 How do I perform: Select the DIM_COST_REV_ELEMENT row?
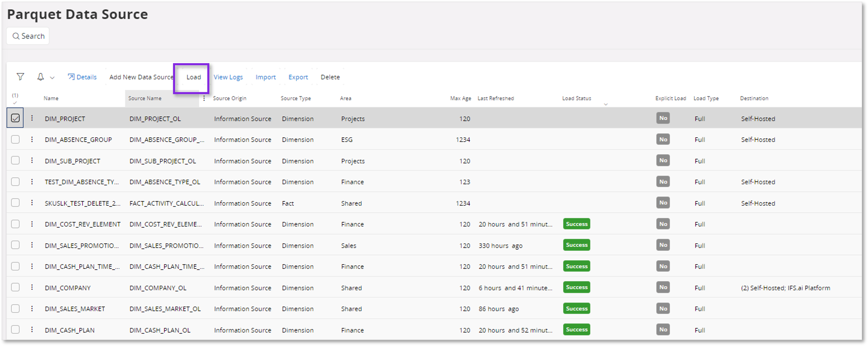click(15, 224)
